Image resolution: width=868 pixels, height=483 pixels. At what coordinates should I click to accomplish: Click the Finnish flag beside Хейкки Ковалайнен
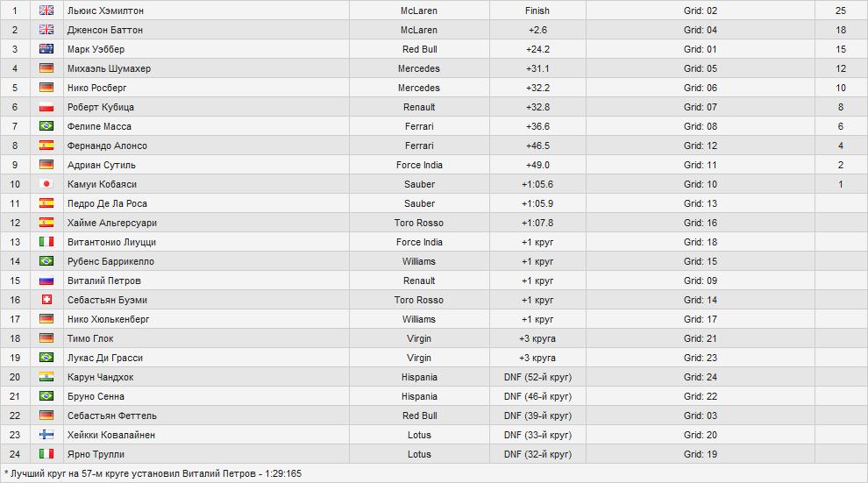(x=46, y=435)
